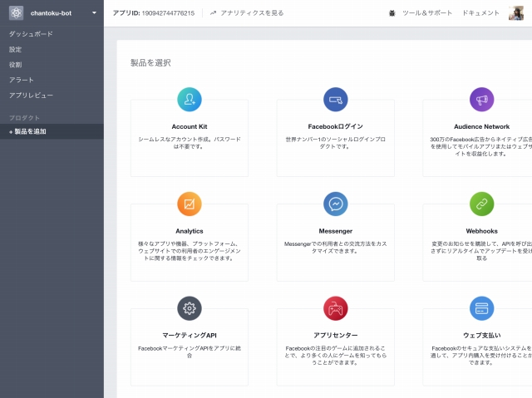Click the プロダクト section label
This screenshot has height=398, width=532.
click(x=24, y=118)
